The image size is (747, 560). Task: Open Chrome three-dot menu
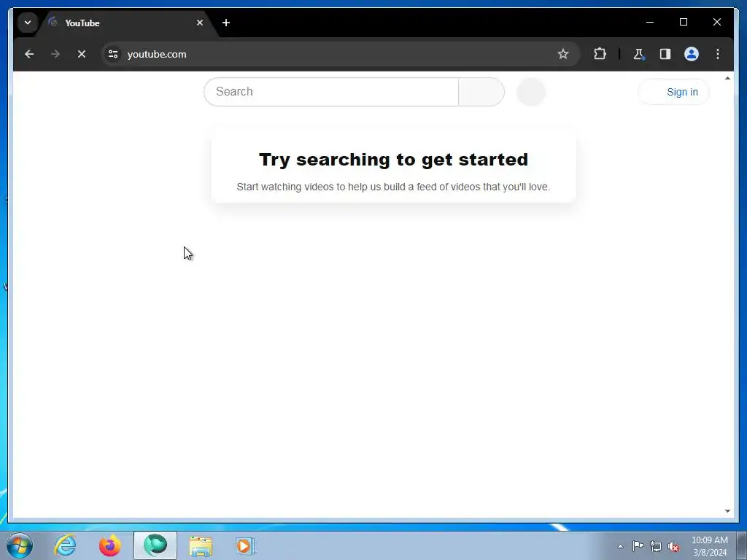(x=718, y=54)
